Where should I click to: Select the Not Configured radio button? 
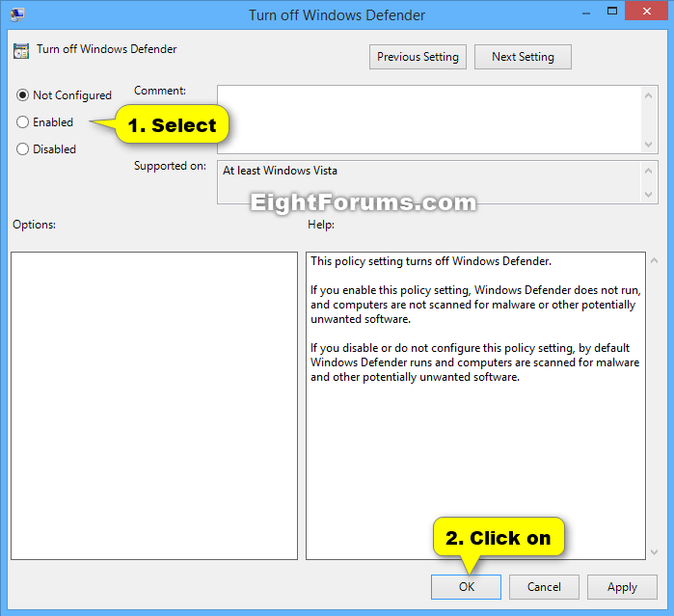coord(23,95)
